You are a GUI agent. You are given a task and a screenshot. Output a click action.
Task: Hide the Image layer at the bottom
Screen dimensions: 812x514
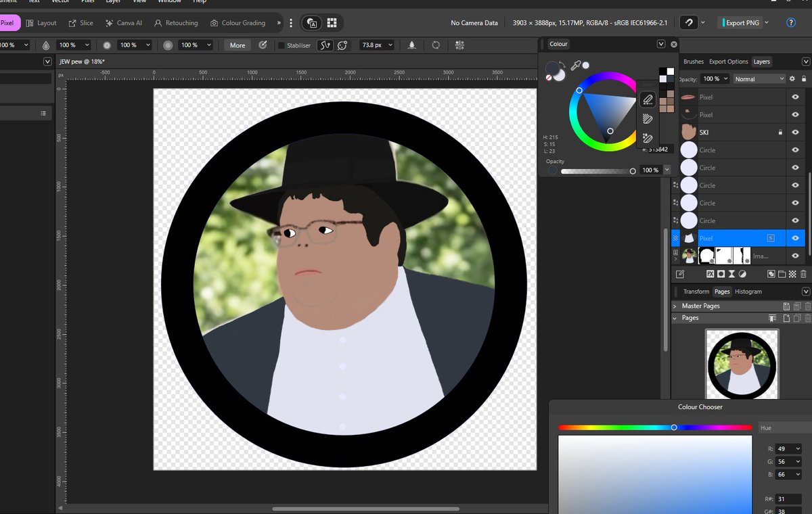(x=796, y=256)
